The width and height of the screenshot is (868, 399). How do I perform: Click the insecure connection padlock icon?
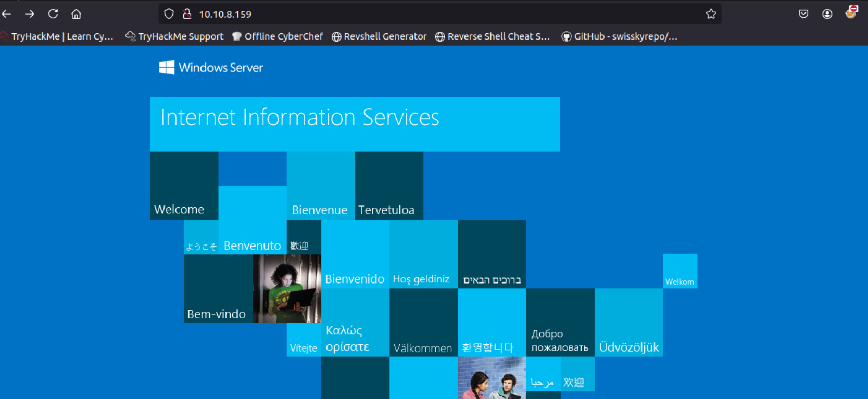pos(187,14)
